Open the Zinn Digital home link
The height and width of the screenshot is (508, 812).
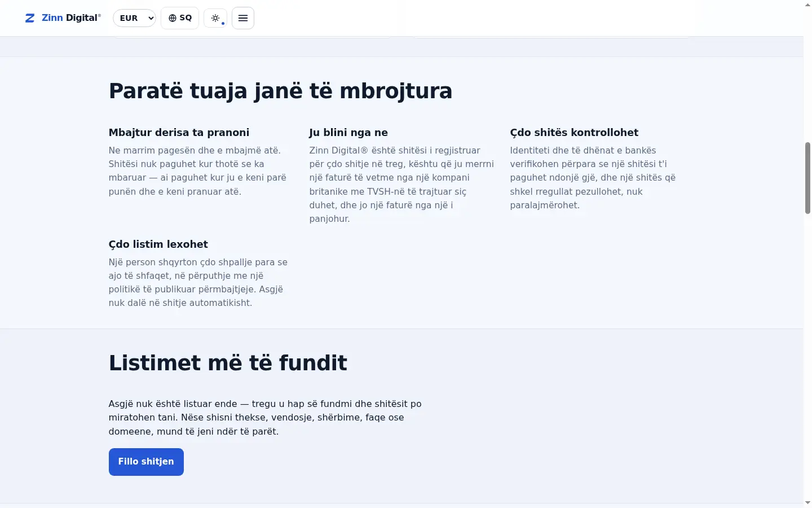click(x=63, y=18)
